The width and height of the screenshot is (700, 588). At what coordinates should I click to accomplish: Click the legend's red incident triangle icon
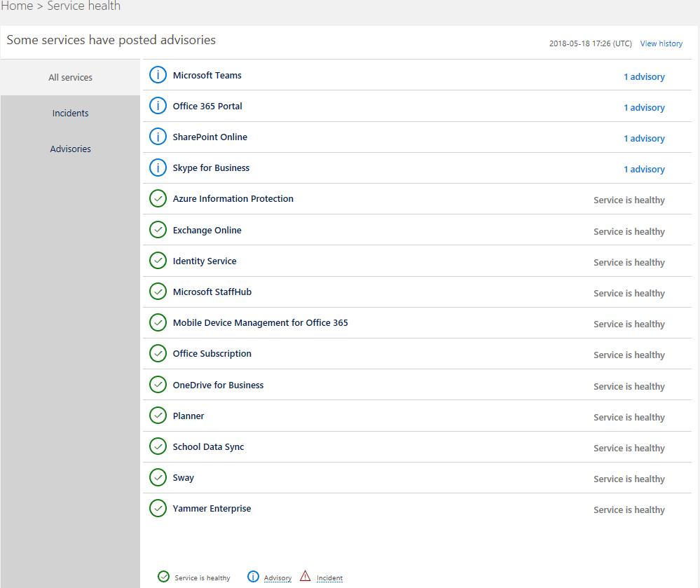(306, 576)
